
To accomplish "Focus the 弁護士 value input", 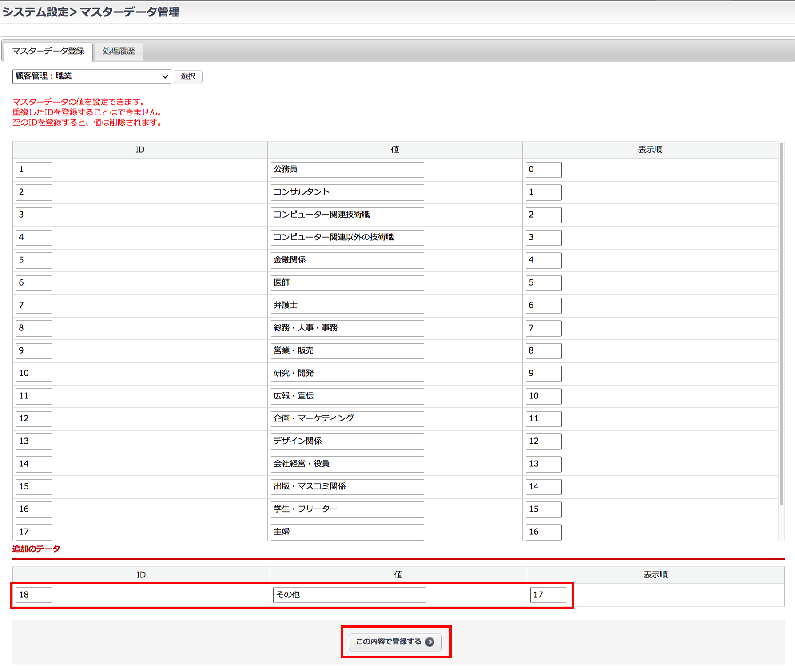I will pos(347,306).
